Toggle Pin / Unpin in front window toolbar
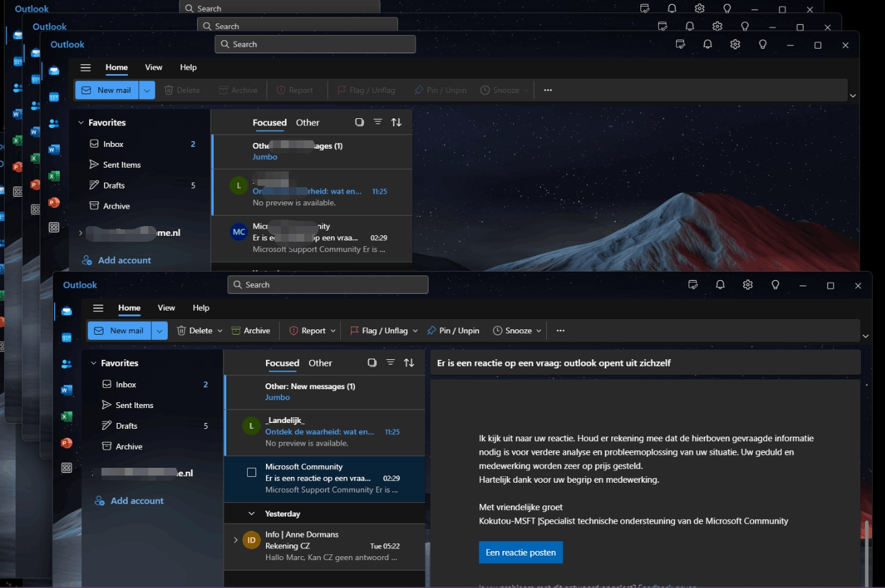Image resolution: width=885 pixels, height=588 pixels. coord(453,331)
